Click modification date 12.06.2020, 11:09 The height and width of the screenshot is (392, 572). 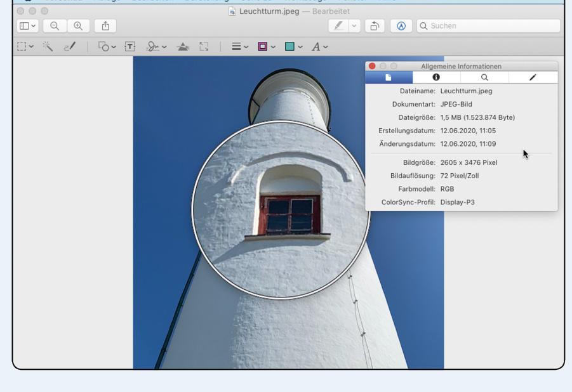point(468,144)
